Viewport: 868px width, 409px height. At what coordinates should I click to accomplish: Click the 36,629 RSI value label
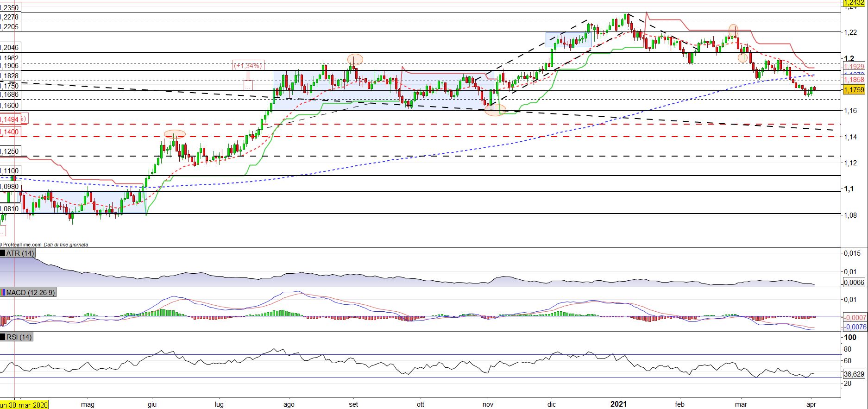[854, 374]
